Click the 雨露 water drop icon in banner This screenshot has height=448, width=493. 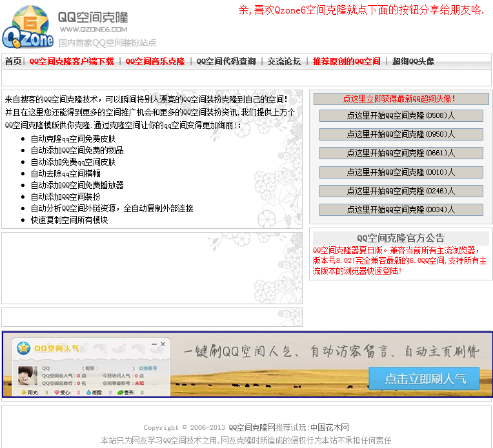coord(88,393)
